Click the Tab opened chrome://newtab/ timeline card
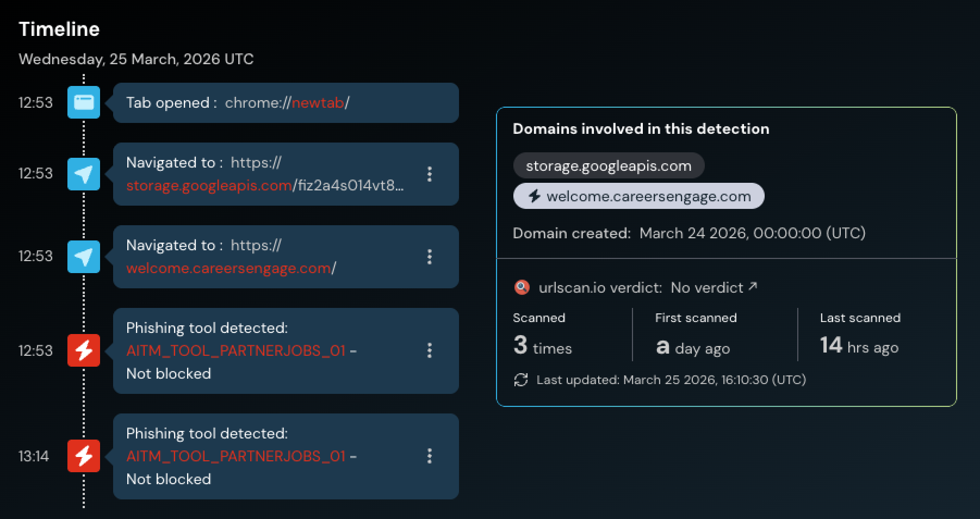This screenshot has height=519, width=980. click(x=286, y=103)
